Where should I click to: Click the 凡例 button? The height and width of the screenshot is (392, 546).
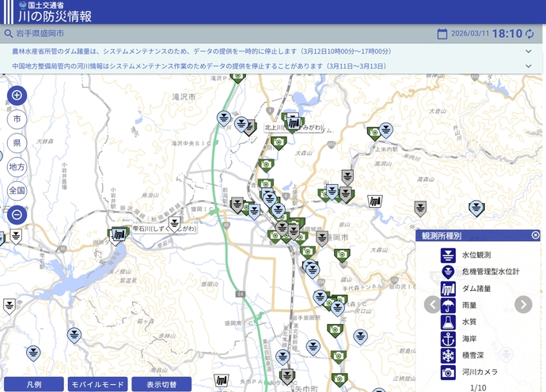(x=33, y=384)
